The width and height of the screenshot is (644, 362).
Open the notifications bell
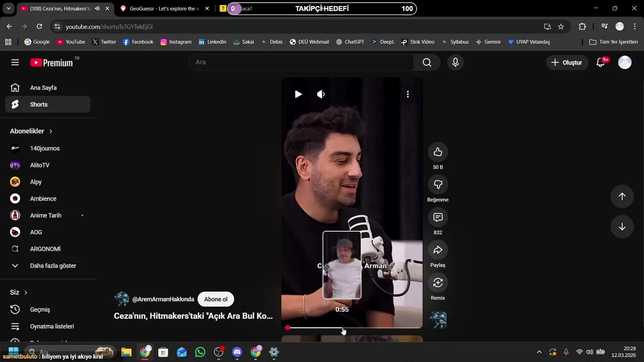click(600, 62)
